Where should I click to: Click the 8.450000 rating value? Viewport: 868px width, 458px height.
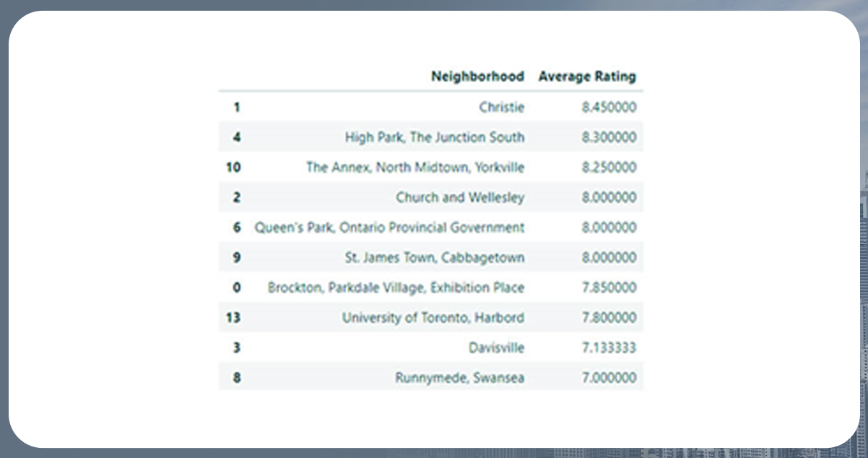(x=609, y=107)
